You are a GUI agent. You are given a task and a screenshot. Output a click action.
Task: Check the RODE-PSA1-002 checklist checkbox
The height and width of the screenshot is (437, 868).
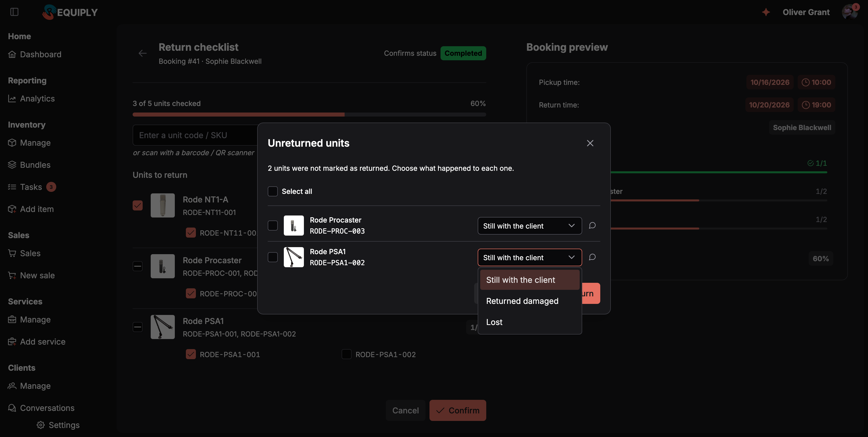pyautogui.click(x=346, y=354)
